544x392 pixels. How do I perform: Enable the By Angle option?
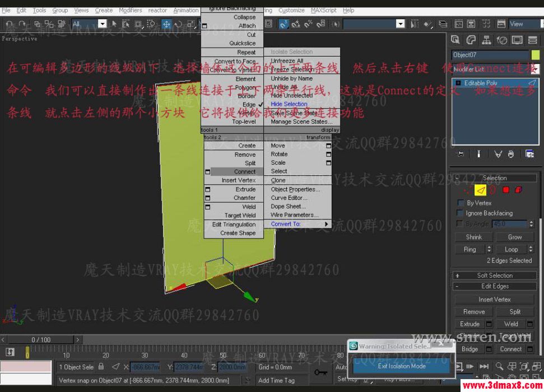(x=459, y=223)
